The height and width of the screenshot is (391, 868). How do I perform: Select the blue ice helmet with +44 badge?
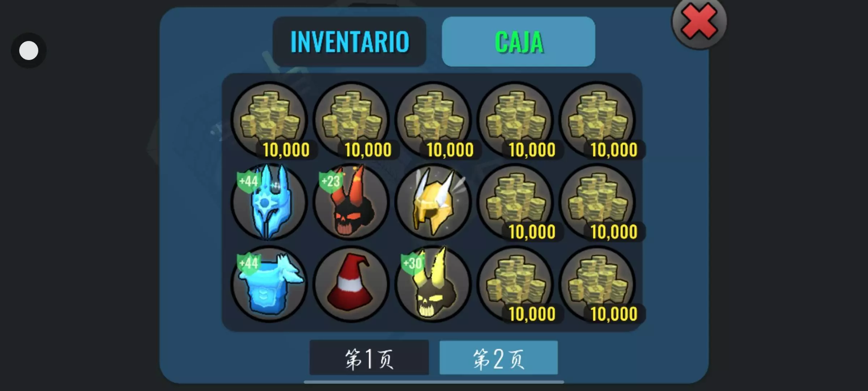pos(269,202)
